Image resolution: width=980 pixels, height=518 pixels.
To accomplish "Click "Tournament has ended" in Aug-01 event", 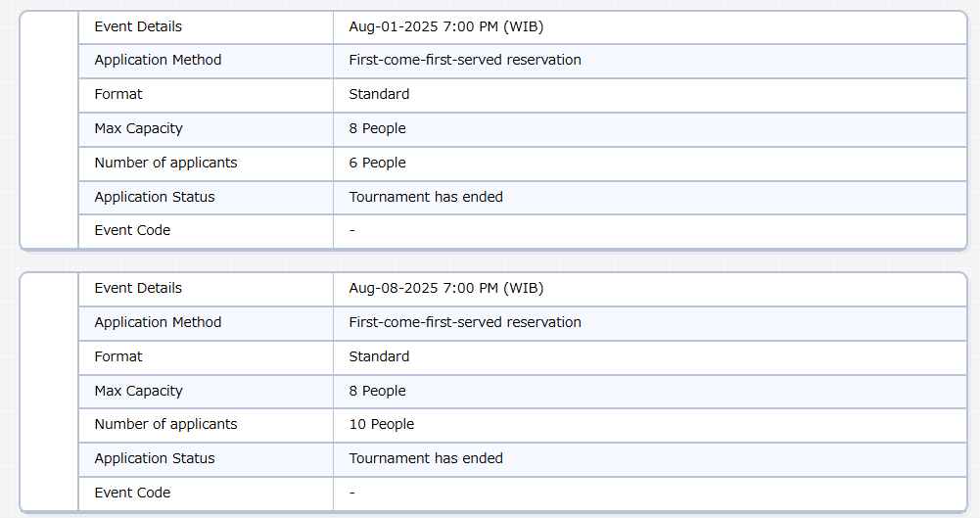I will (x=426, y=197).
